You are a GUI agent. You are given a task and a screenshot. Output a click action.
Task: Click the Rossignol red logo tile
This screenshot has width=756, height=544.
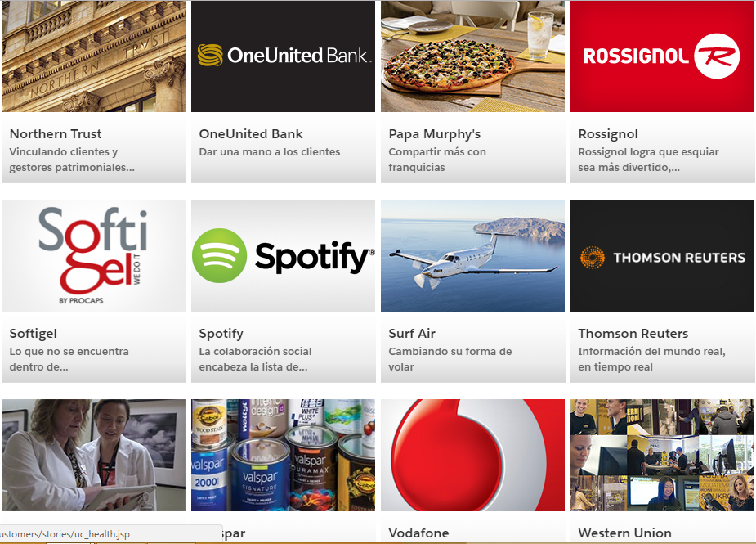662,56
